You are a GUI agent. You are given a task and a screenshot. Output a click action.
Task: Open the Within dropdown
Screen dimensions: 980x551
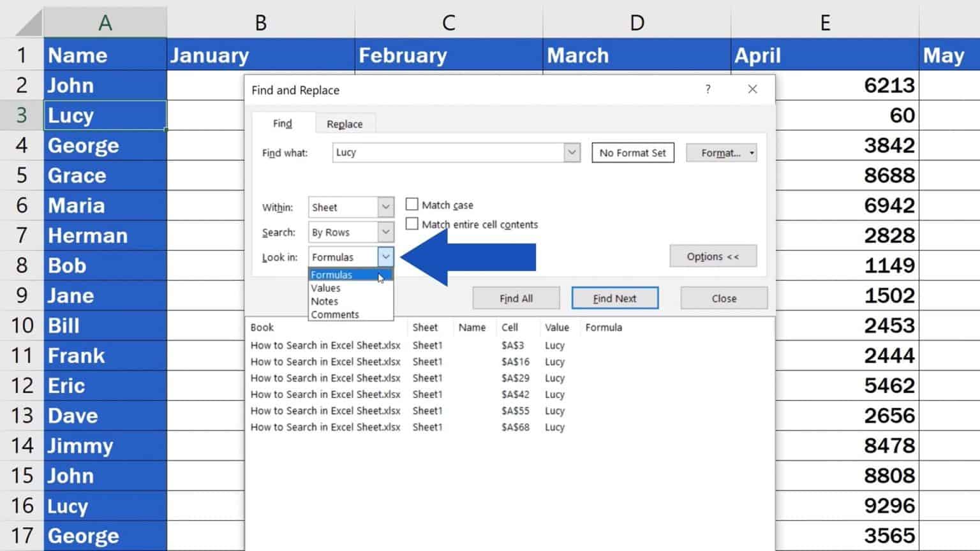pos(385,207)
